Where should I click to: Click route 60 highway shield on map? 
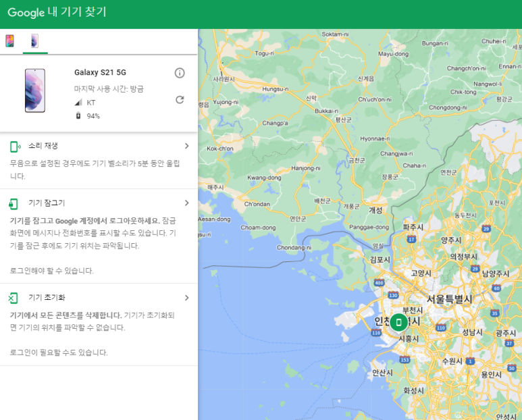click(496, 288)
